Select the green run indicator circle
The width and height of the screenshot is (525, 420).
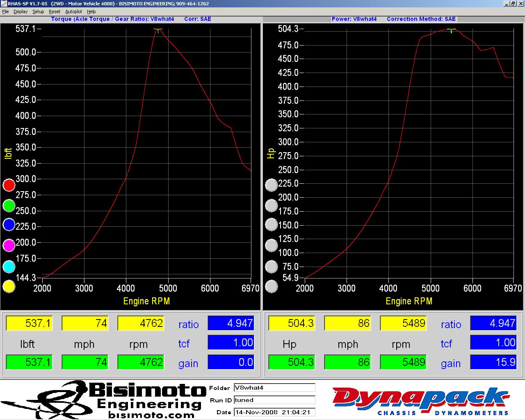pos(9,205)
